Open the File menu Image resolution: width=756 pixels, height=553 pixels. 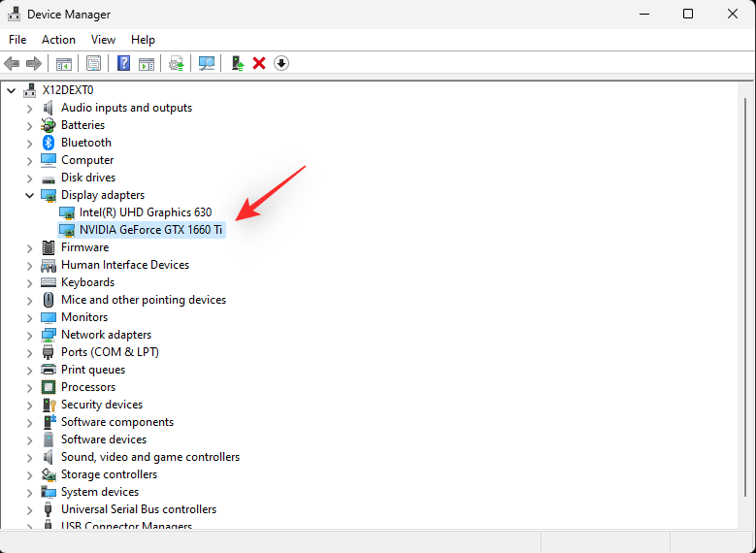click(17, 40)
